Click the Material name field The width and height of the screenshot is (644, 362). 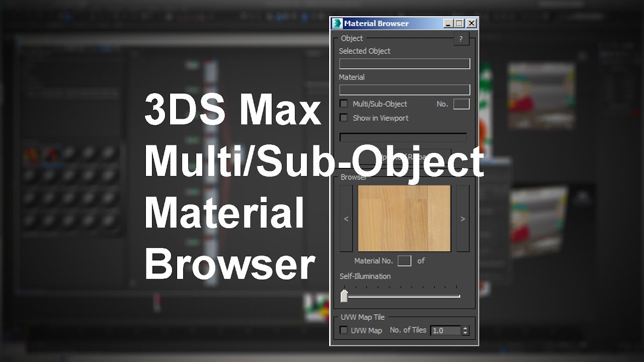pos(405,89)
